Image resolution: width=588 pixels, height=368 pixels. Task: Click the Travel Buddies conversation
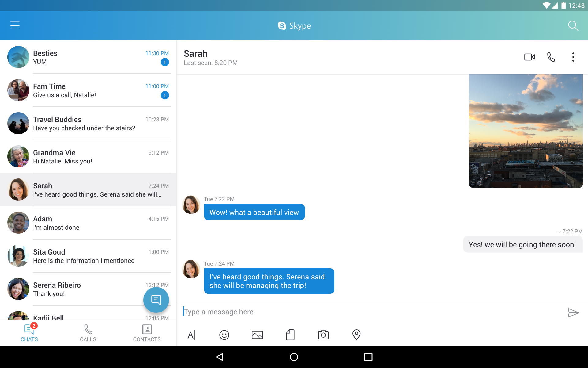point(88,123)
